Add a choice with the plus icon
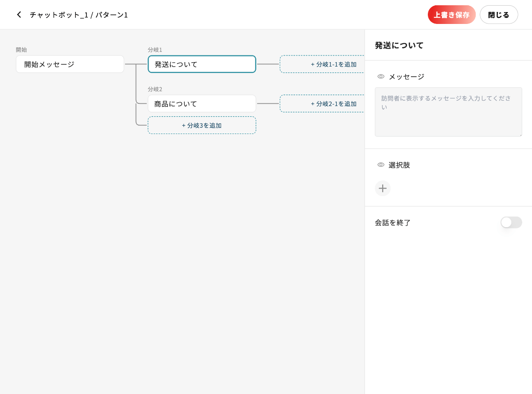532x394 pixels. tap(383, 188)
